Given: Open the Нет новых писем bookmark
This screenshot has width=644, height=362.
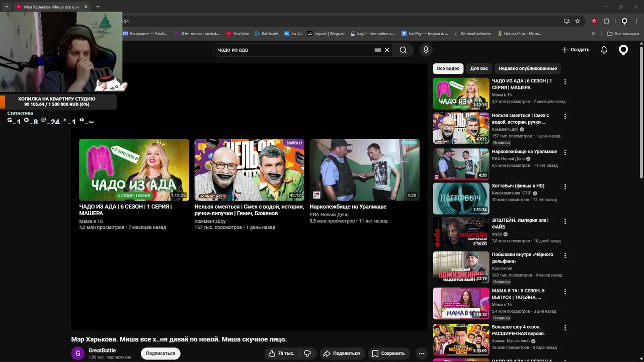Looking at the screenshot, I should click(197, 34).
